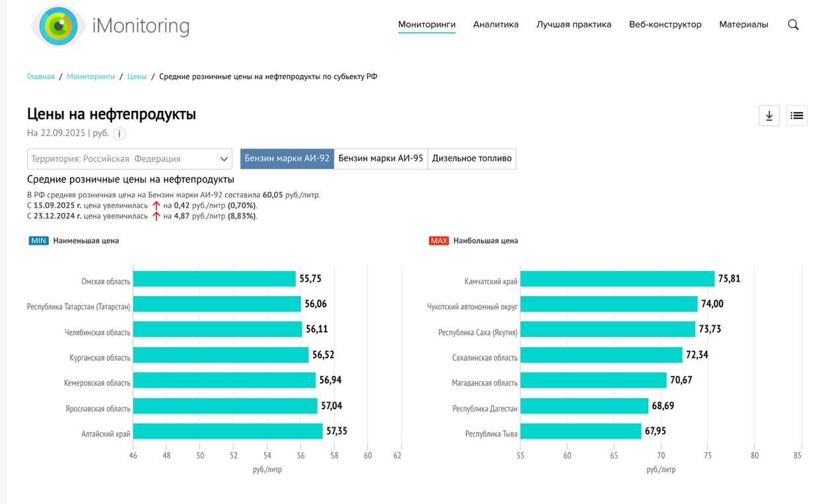Open the Мониторинги menu item
This screenshot has width=820, height=504.
427,24
